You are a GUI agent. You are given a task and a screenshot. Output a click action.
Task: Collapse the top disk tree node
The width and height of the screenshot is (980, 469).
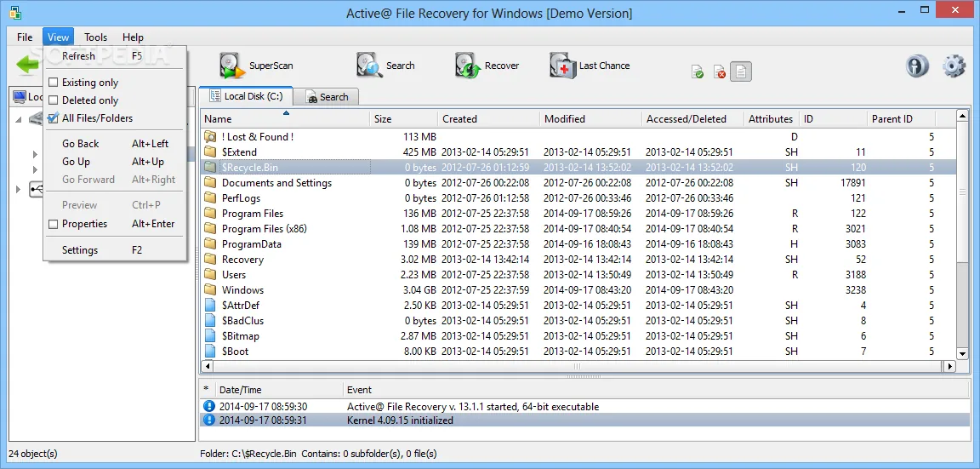18,119
